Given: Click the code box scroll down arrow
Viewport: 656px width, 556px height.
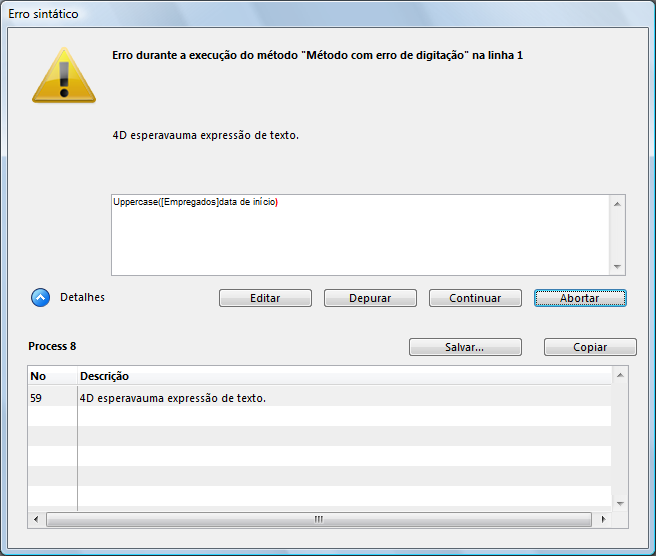Looking at the screenshot, I should pos(618,266).
